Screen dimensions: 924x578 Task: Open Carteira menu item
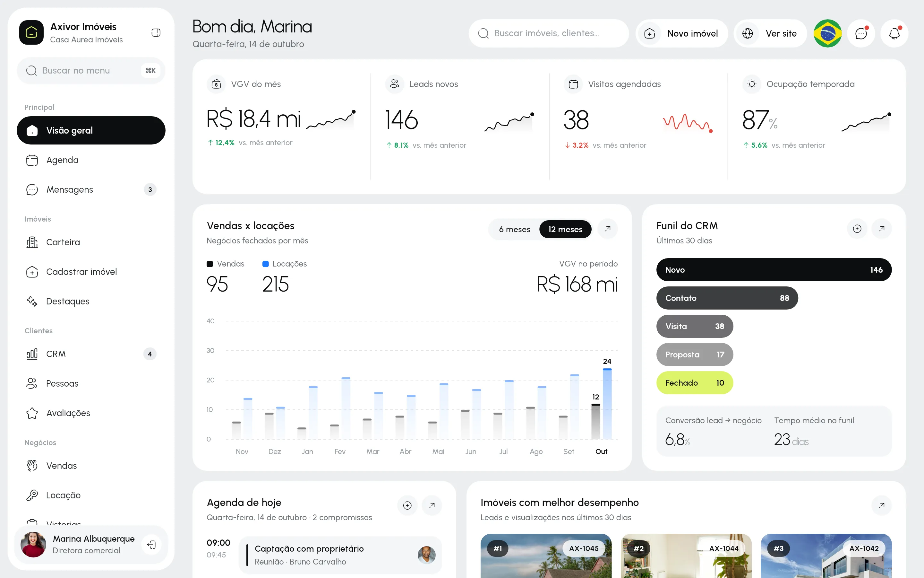(x=91, y=242)
